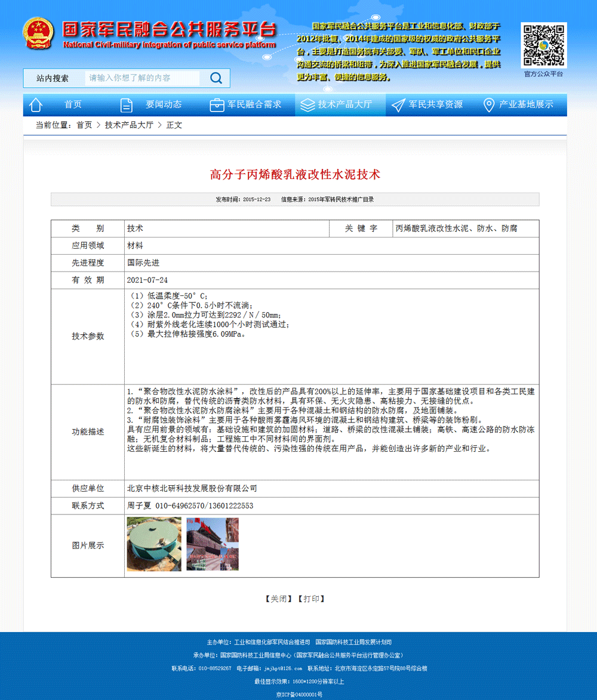Click the home house icon
This screenshot has width=597, height=700.
[36, 105]
